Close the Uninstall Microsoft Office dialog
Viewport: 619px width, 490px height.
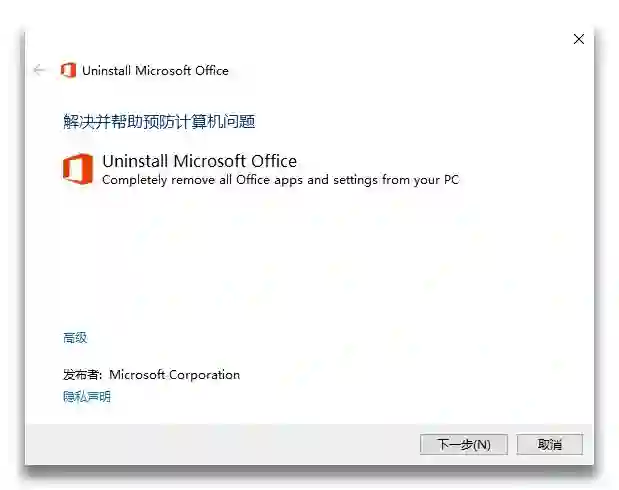click(578, 39)
